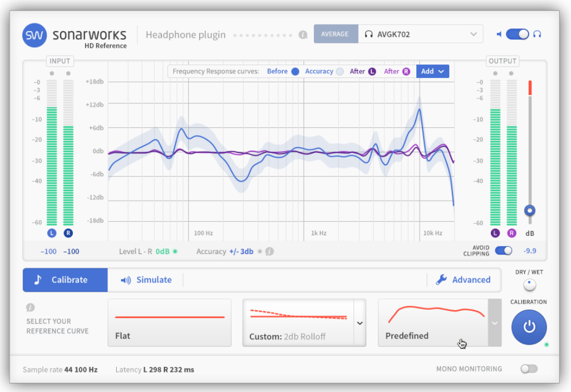Expand the Custom curve dropdown arrow
571x392 pixels.
360,323
